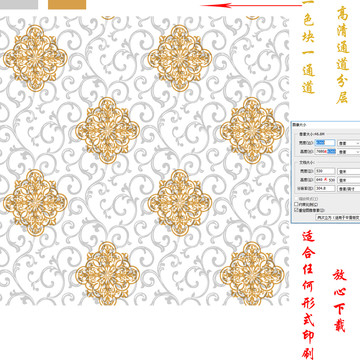Click the top-left gold medallion ornament

(x=35, y=58)
